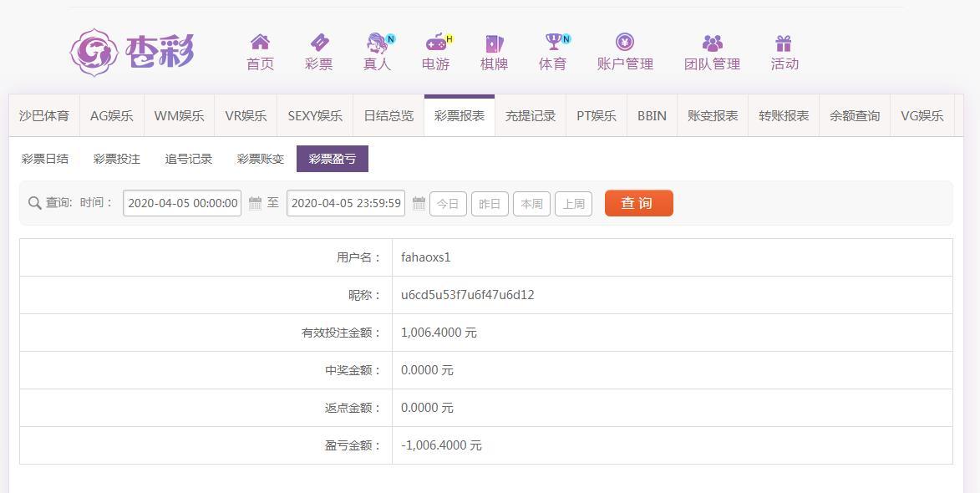
Task: Open the 彩票 ticket icon
Action: [319, 42]
